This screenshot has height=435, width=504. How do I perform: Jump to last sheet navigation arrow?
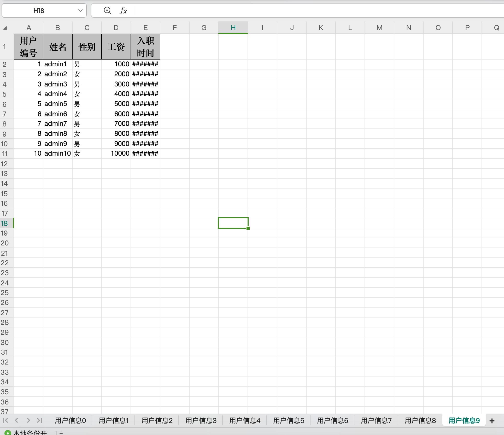click(x=39, y=420)
